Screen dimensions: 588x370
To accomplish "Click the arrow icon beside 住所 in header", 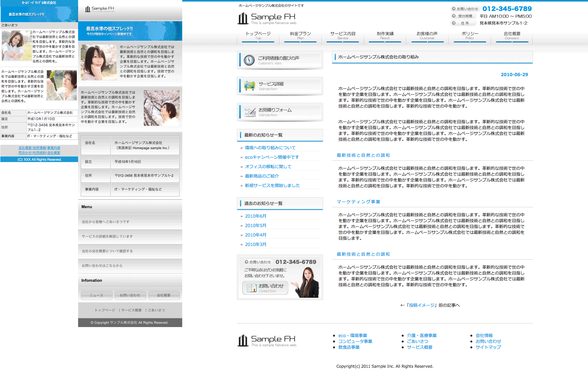I will (x=454, y=23).
